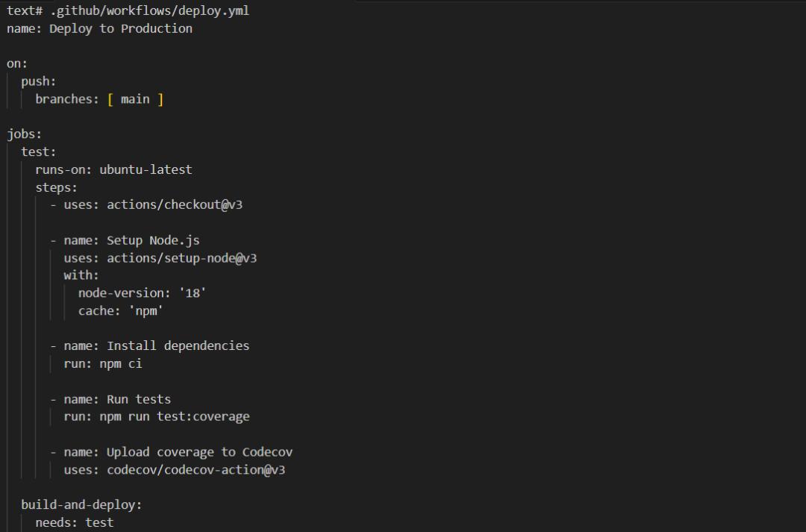Click the steps: key
The width and height of the screenshot is (806, 532).
57,187
